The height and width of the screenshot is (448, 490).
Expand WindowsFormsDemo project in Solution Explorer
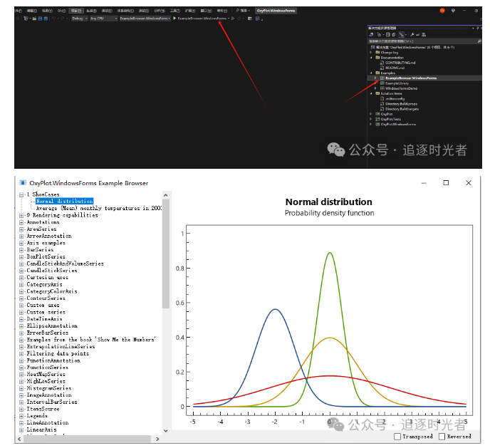pyautogui.click(x=375, y=88)
